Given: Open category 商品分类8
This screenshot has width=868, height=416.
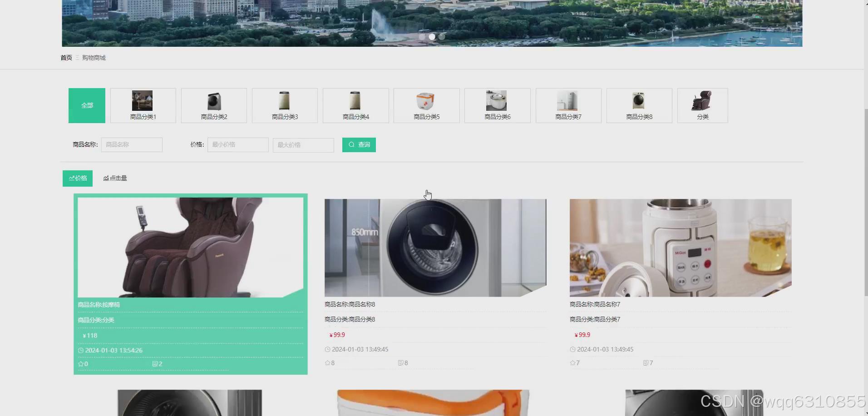Looking at the screenshot, I should (x=639, y=105).
